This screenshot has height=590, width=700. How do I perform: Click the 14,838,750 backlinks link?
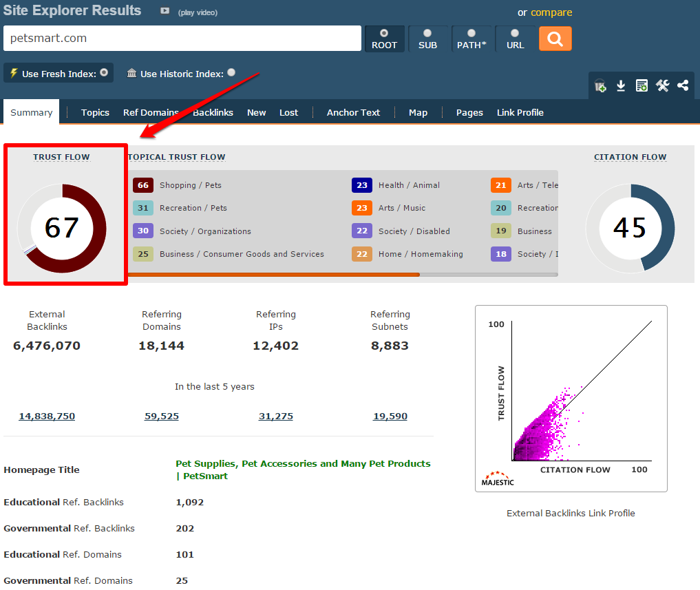click(47, 417)
